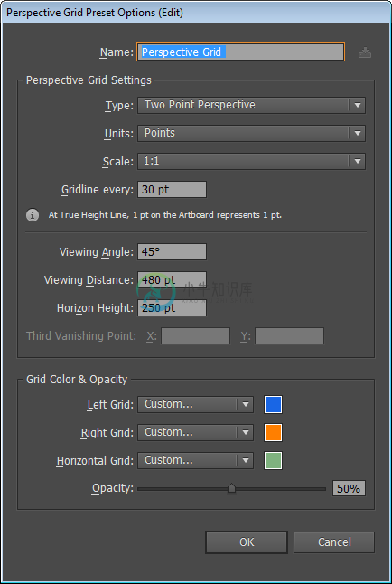Open the Scale dropdown showing 1:1
Viewport: 392px width, 584px height.
251,161
